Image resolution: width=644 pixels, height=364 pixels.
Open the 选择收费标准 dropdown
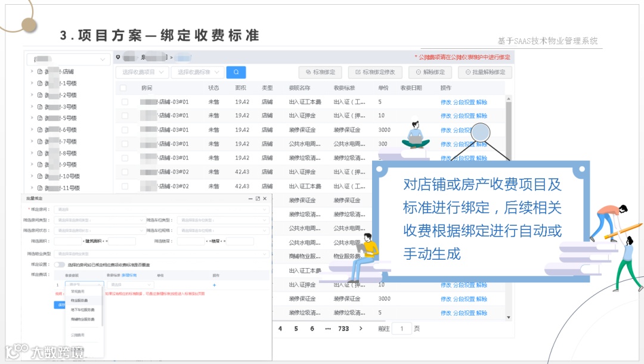(x=198, y=72)
